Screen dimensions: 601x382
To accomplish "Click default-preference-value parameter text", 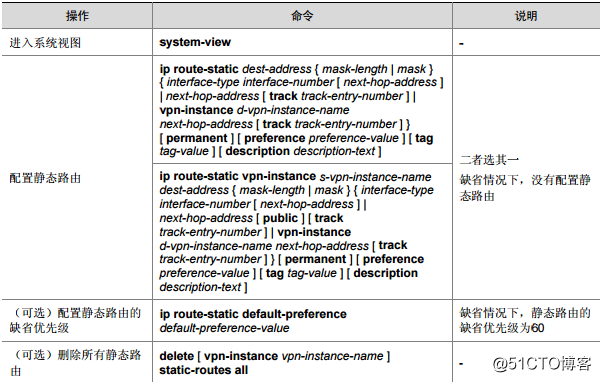I will click(224, 328).
